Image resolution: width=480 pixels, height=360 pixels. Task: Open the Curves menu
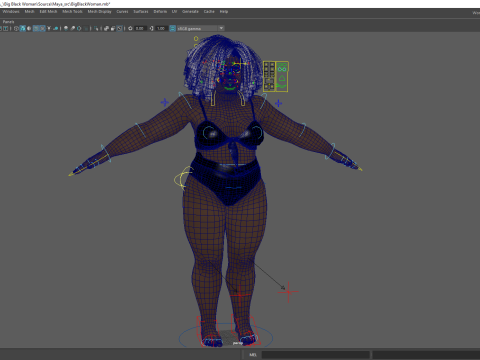click(122, 11)
